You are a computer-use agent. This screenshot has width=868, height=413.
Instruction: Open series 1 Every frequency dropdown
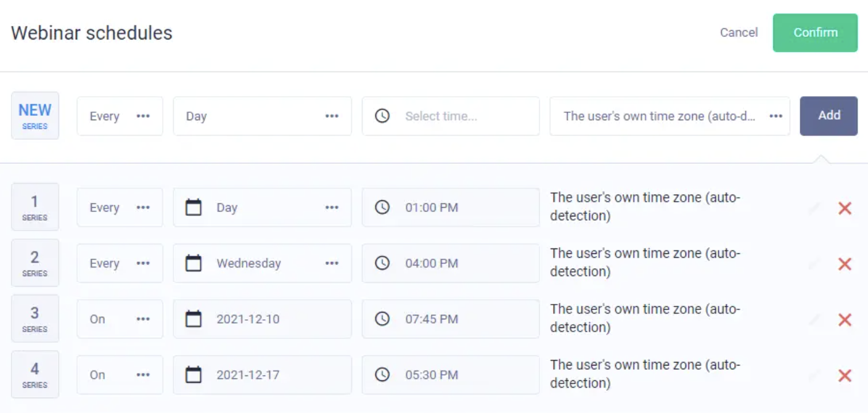(120, 208)
